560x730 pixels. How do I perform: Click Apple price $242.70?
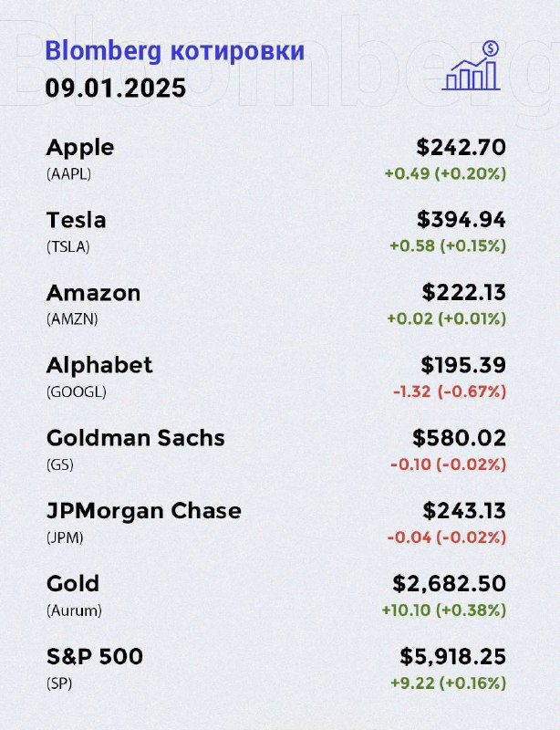click(461, 147)
